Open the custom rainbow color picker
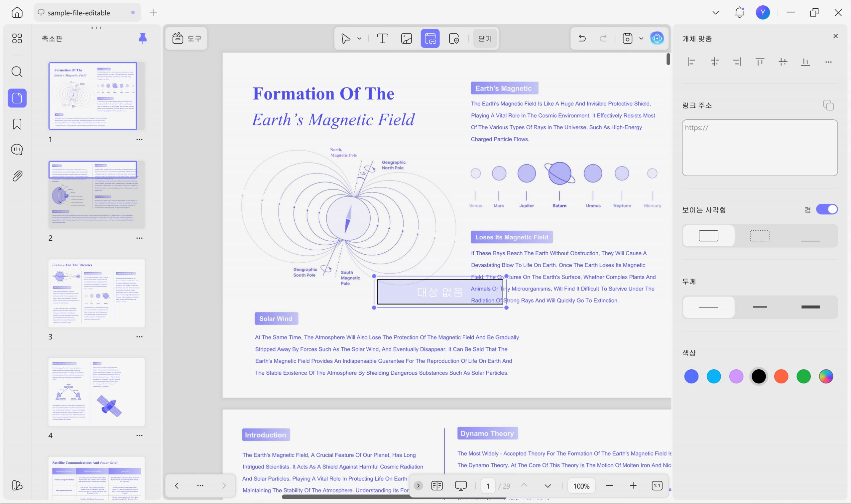The width and height of the screenshot is (851, 504). (826, 376)
